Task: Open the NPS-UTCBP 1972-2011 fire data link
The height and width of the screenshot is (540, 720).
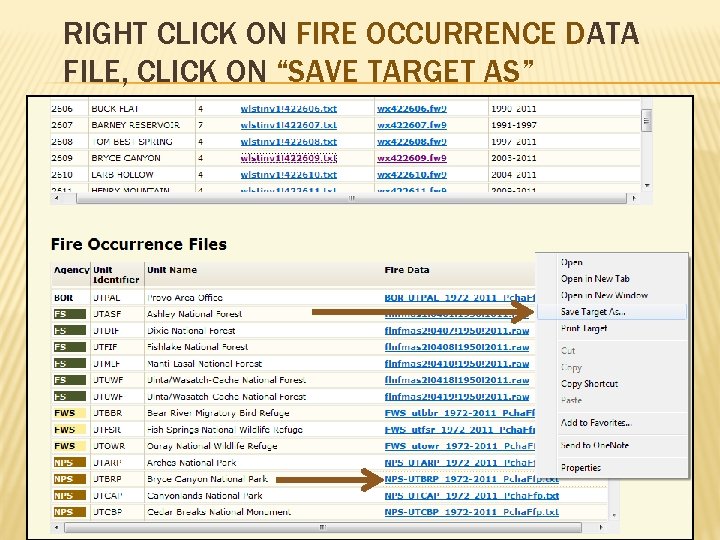Action: tap(472, 512)
